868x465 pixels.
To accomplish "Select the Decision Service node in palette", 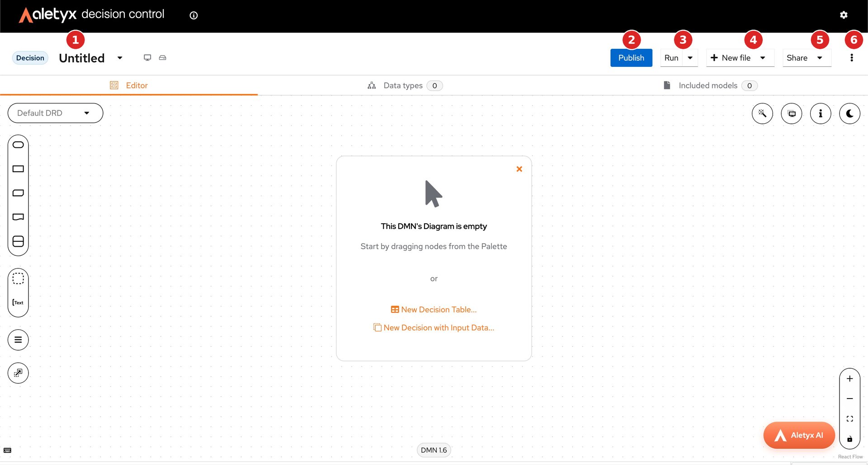I will pos(18,241).
